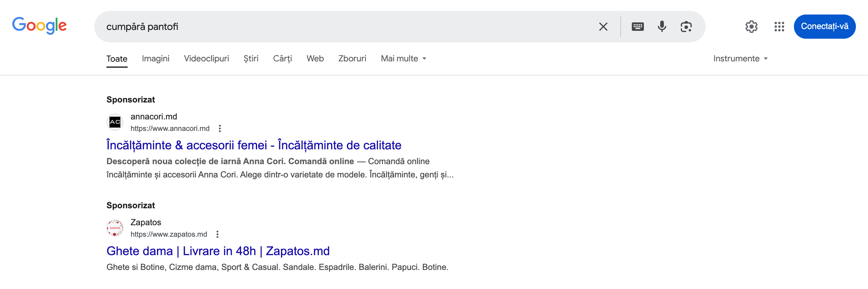Select the Știri tab
The image size is (868, 289).
coord(251,59)
